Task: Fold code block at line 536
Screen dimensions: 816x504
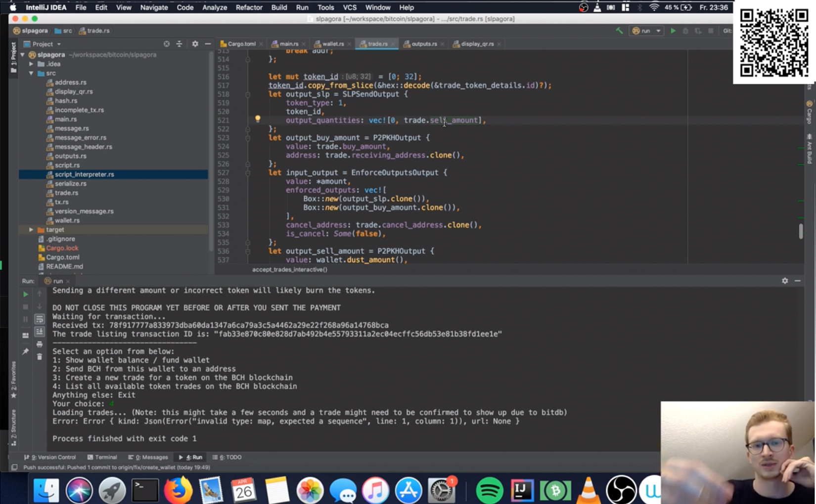Action: pyautogui.click(x=248, y=251)
